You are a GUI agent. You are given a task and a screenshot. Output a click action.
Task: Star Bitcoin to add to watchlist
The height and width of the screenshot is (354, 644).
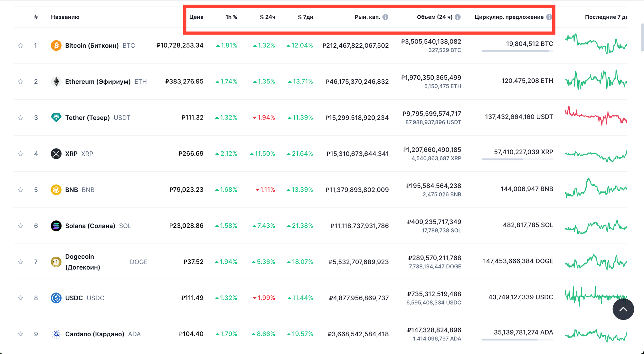[20, 45]
